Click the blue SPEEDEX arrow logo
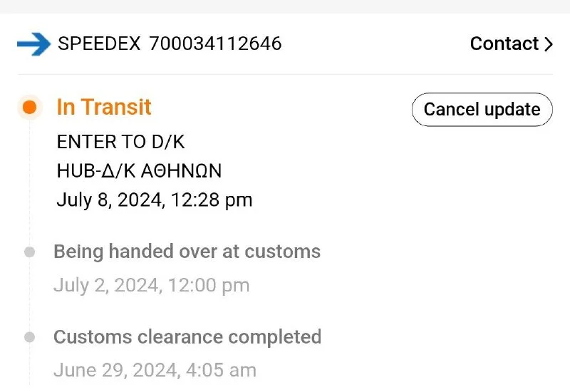The image size is (570, 392). click(x=33, y=44)
